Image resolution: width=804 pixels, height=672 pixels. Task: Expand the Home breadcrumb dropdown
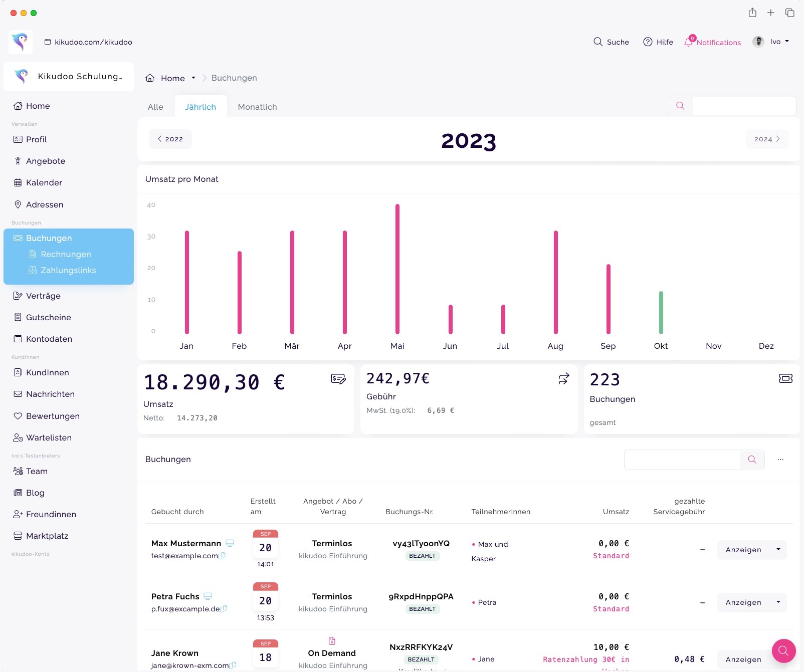click(x=193, y=78)
